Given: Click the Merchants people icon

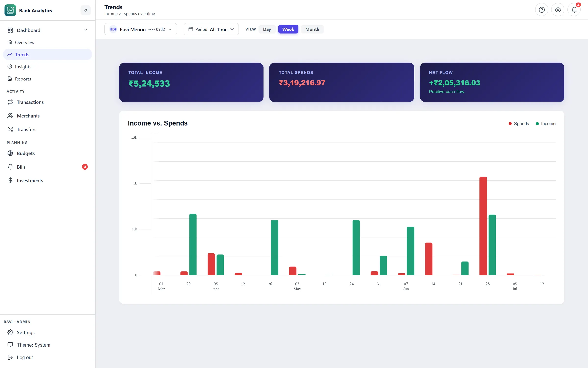Looking at the screenshot, I should click(x=10, y=116).
